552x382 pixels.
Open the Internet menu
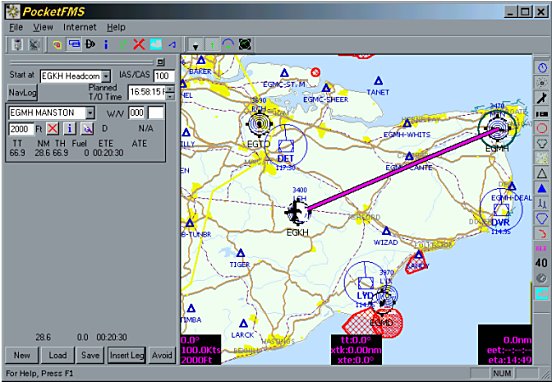coord(80,27)
